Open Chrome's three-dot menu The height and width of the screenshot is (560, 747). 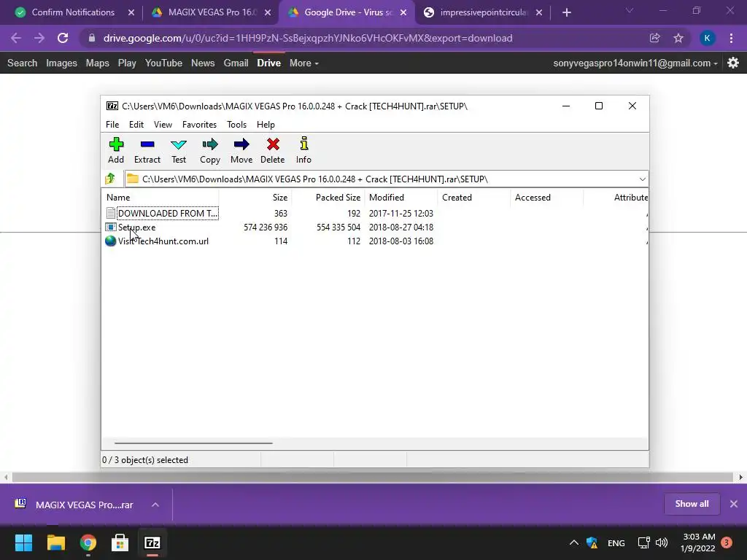click(731, 38)
